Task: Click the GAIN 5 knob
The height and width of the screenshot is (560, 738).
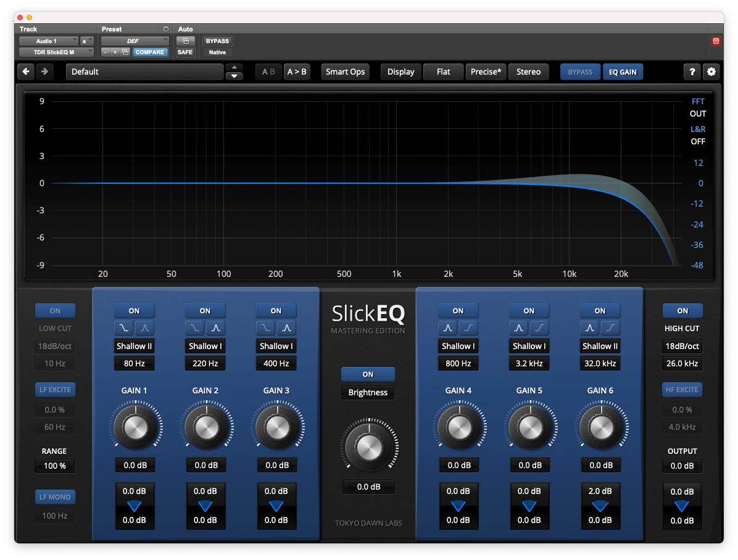Action: click(x=530, y=427)
